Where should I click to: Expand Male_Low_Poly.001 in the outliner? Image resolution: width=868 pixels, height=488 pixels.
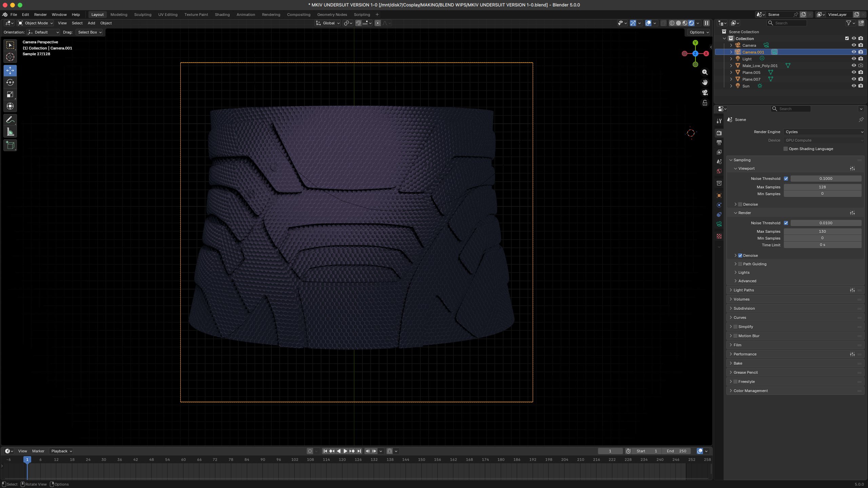point(731,66)
